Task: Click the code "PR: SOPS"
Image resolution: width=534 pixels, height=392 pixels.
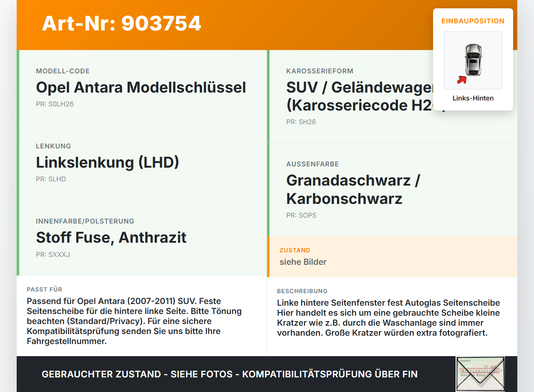Action: [301, 215]
